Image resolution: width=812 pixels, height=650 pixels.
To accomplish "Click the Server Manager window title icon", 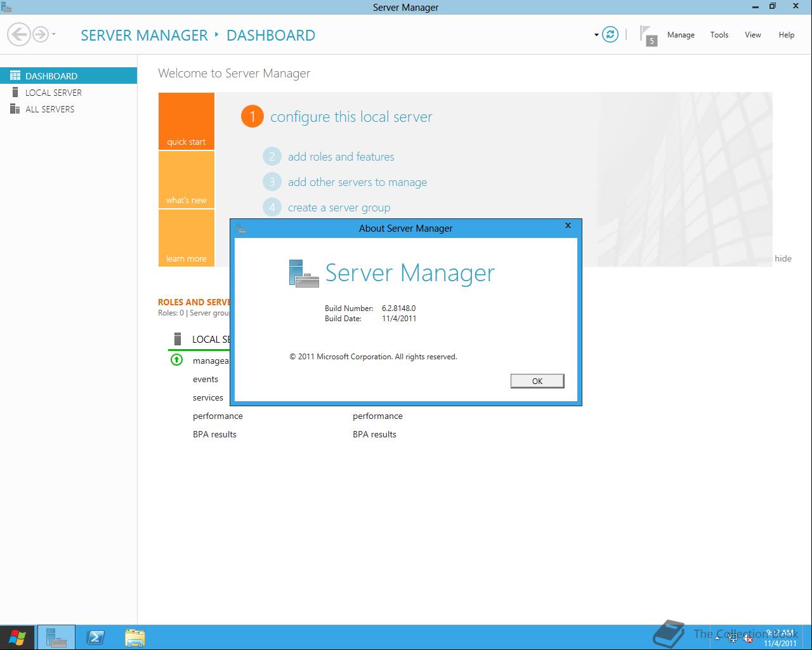I will point(6,7).
